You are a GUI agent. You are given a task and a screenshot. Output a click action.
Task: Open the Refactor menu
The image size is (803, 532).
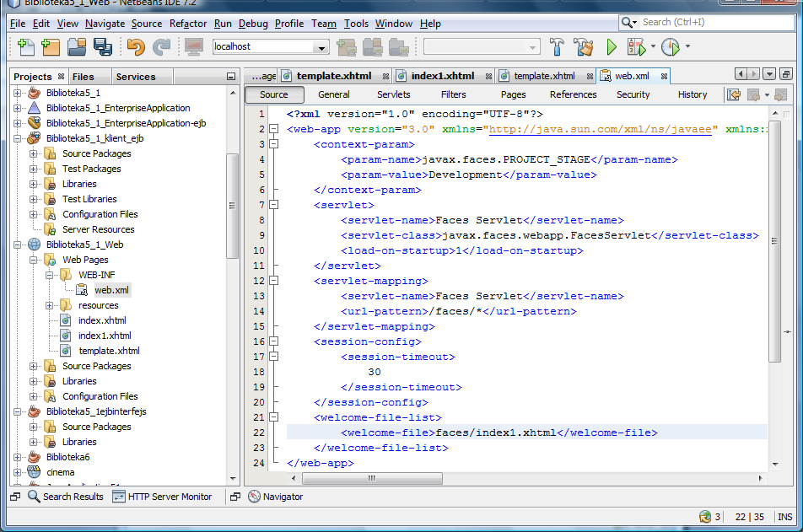188,24
